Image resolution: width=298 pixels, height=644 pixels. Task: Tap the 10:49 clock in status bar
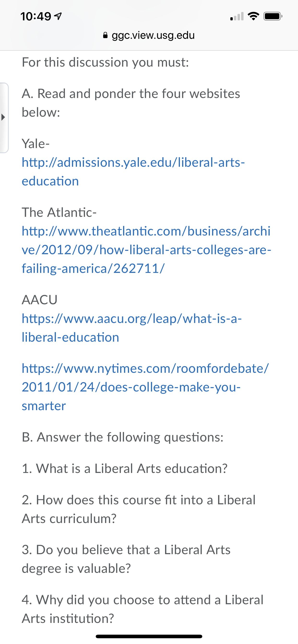[36, 17]
